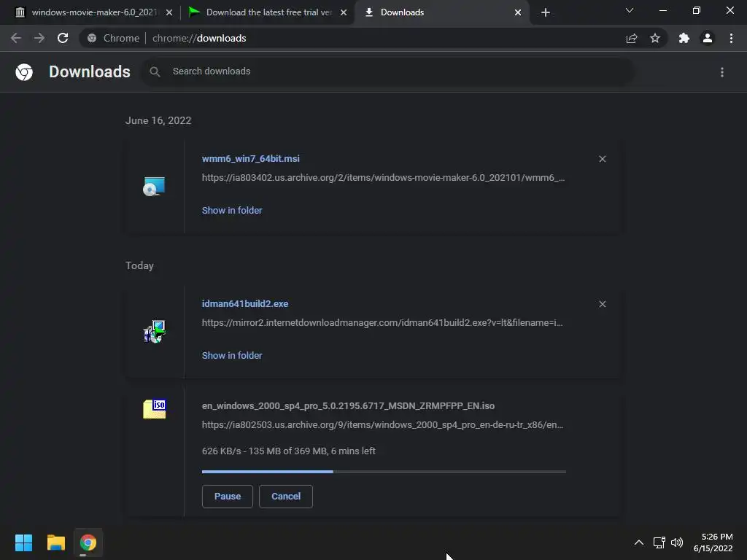Open File Explorer from the taskbar
747x560 pixels.
tap(55, 542)
